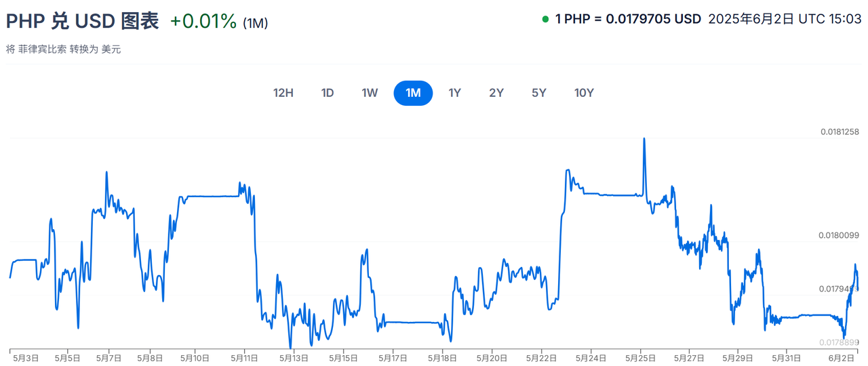Click the 将 菲律宾比索 转换为 美元 subtitle
The height and width of the screenshot is (366, 868).
pos(63,49)
